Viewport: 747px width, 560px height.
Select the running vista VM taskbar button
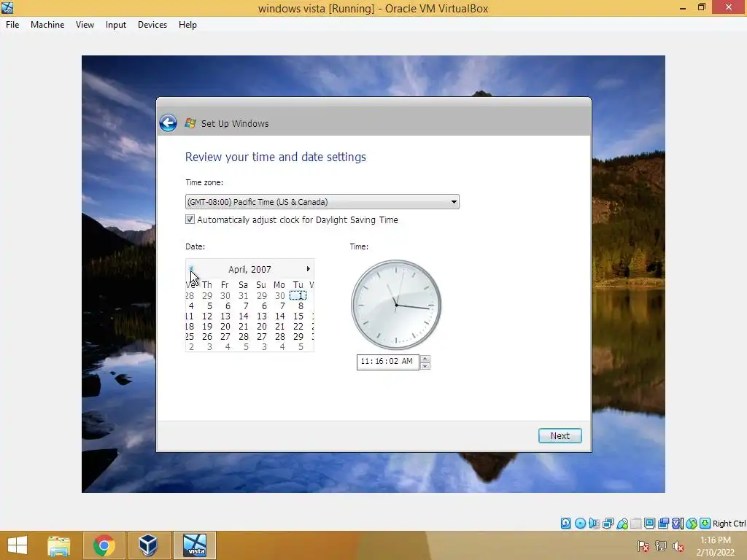coord(195,545)
